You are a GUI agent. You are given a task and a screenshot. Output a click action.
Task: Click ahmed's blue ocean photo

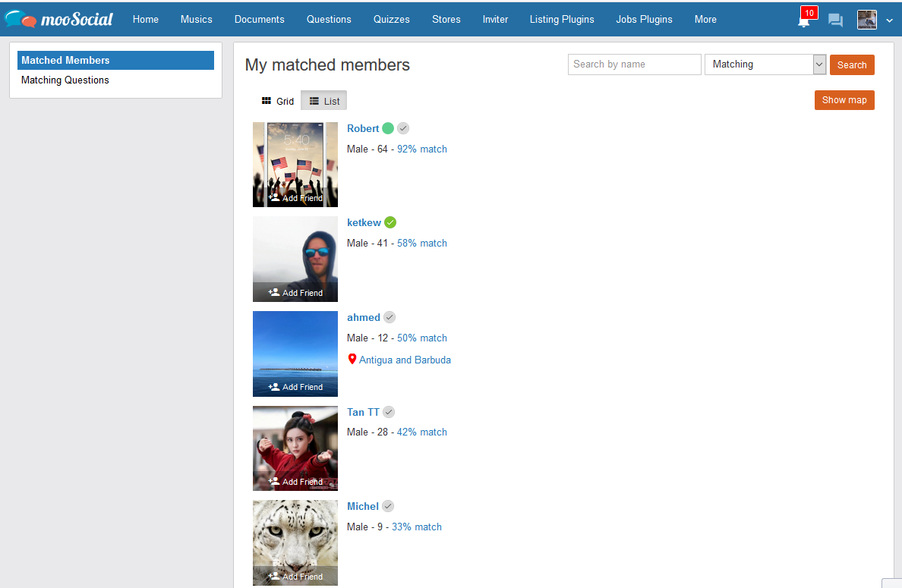[x=295, y=354]
